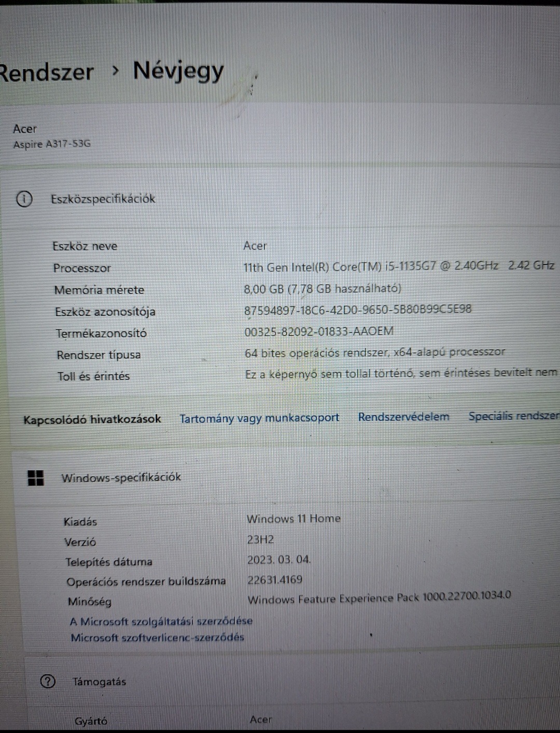This screenshot has height=733, width=560.
Task: Click the Eszköz azonosítója label
Action: pyautogui.click(x=105, y=312)
